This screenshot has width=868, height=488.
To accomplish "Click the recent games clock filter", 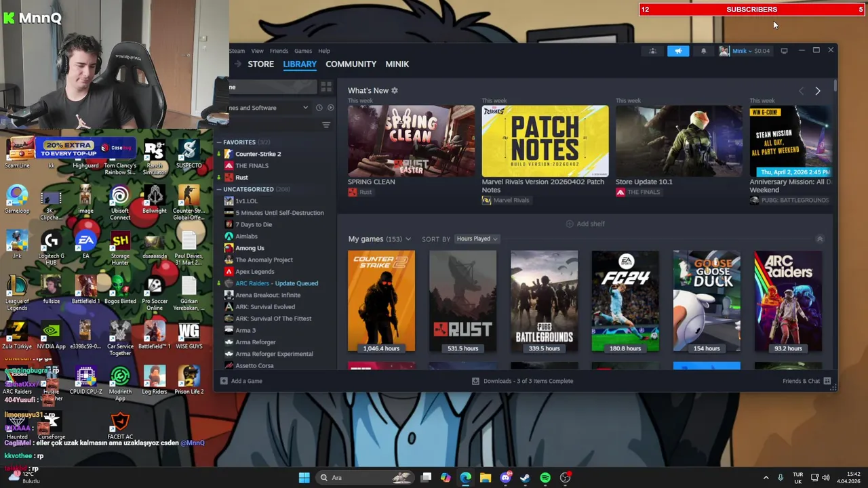I will coord(319,108).
